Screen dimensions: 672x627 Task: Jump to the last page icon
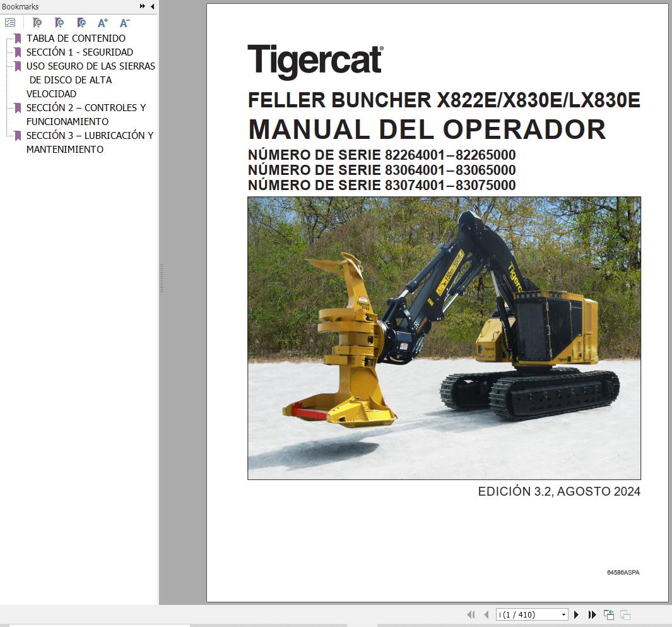[x=591, y=614]
